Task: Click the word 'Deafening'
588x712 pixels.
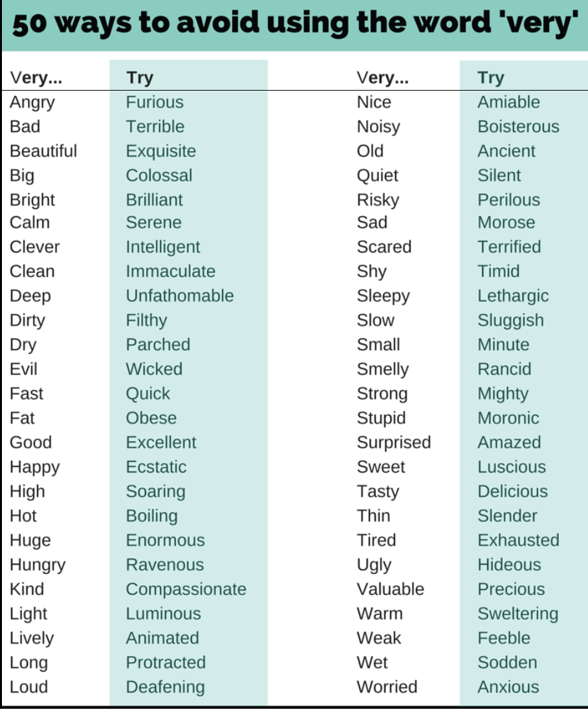Action: (165, 687)
